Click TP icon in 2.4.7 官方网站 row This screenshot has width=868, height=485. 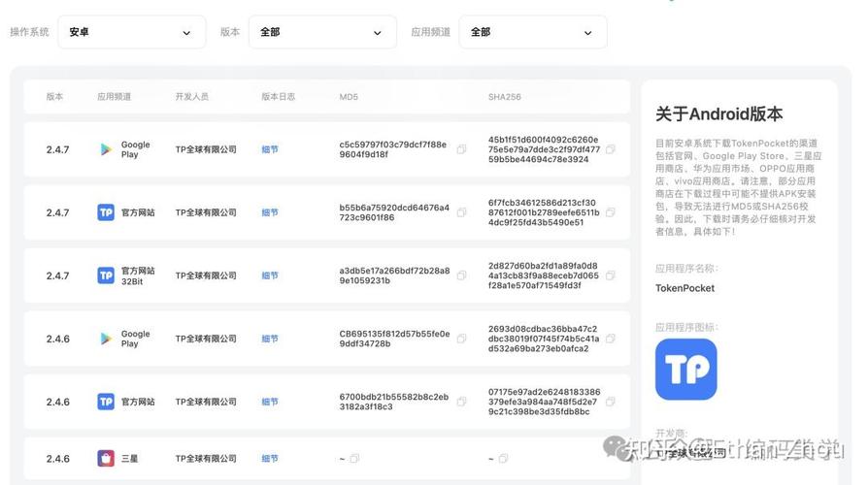pos(106,212)
